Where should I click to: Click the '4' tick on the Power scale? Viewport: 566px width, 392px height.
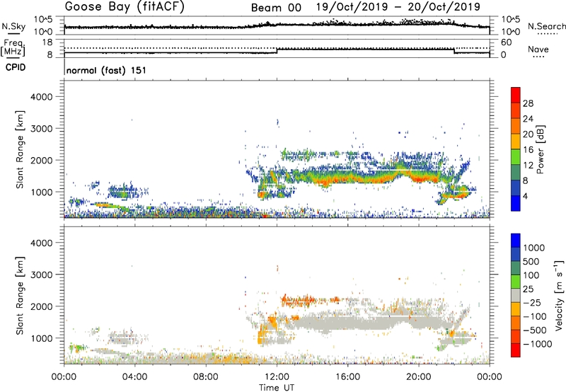[x=525, y=197]
